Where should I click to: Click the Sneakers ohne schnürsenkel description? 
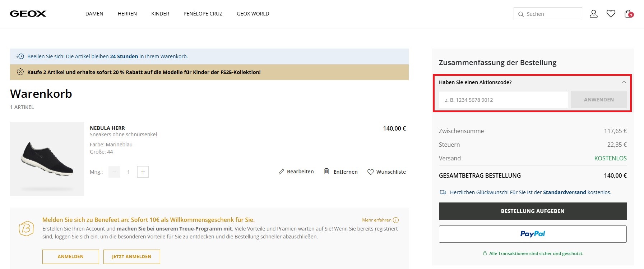123,134
